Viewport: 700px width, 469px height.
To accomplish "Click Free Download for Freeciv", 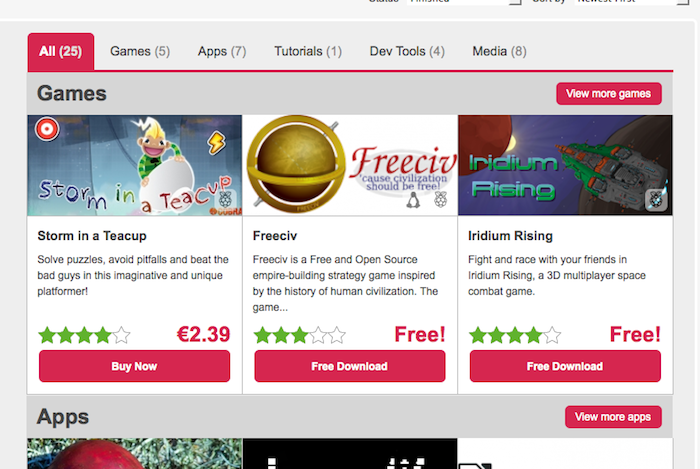I will [x=350, y=366].
